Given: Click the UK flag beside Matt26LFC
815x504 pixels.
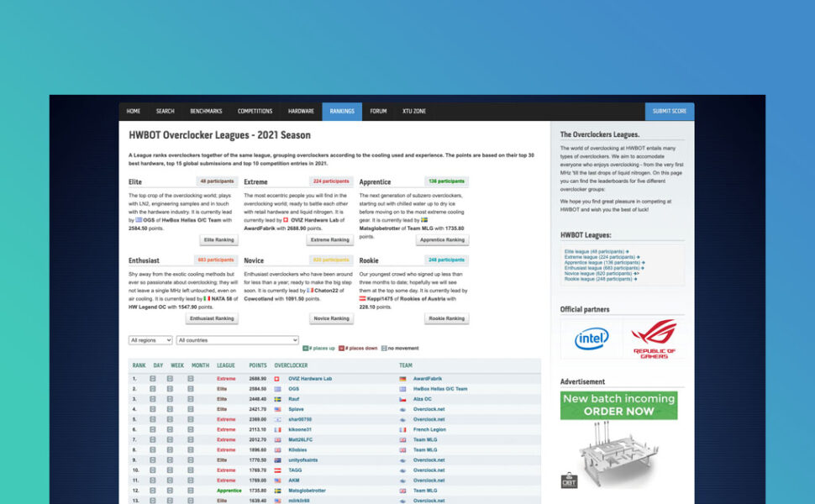Looking at the screenshot, I should pyautogui.click(x=277, y=440).
